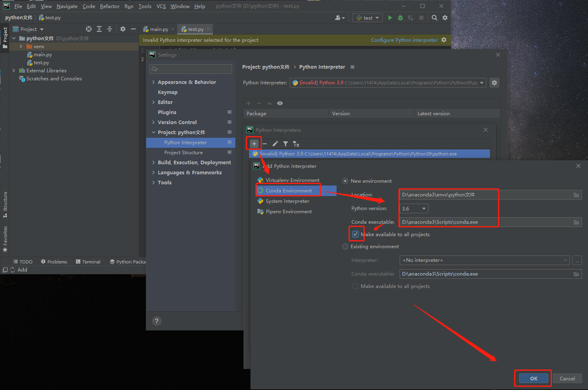The image size is (588, 390).
Task: Click the Settings search field
Action: [191, 69]
